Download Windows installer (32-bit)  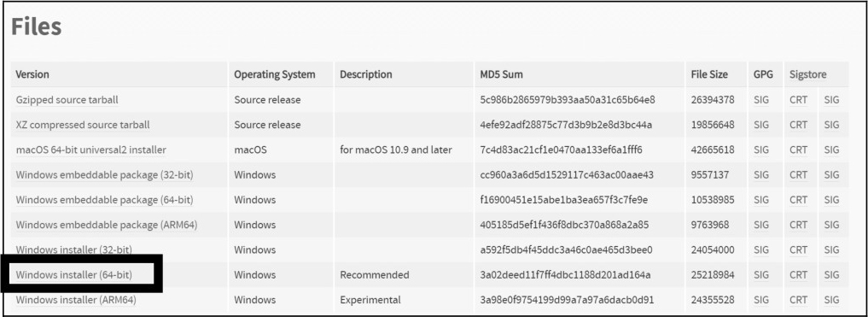pos(73,249)
